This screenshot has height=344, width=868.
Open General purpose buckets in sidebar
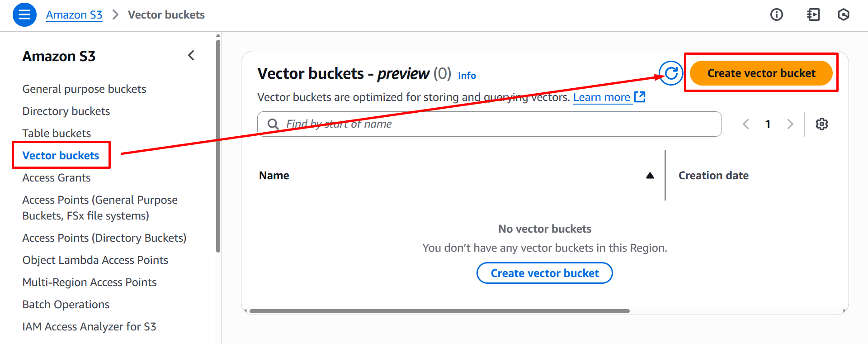84,89
